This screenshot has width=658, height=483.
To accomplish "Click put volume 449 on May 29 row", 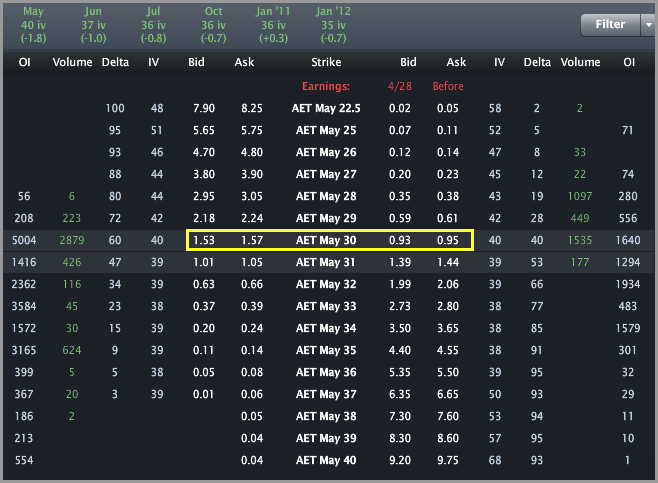I will pos(580,218).
